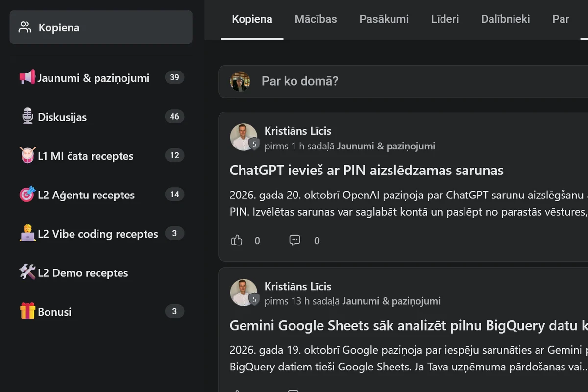Open the Kopiena sidebar item
Screen dimensions: 588x392
pyautogui.click(x=101, y=27)
